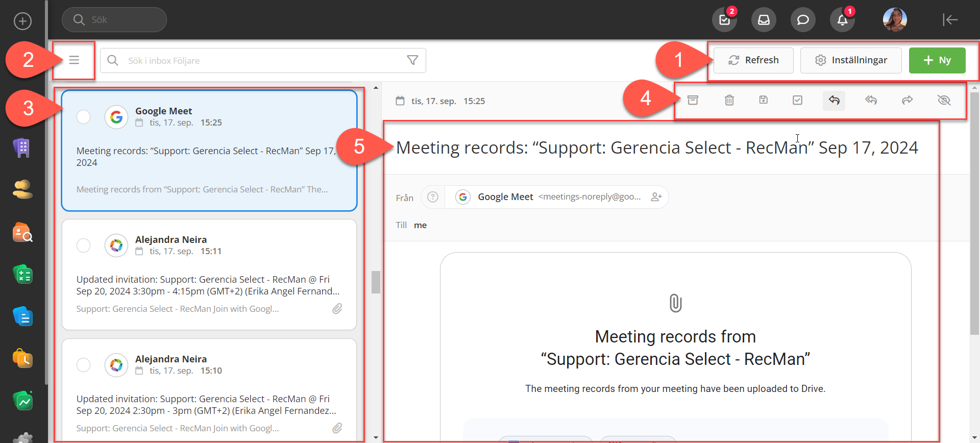The image size is (980, 443).
Task: Open the tasks icon with badge 2
Action: [x=725, y=20]
